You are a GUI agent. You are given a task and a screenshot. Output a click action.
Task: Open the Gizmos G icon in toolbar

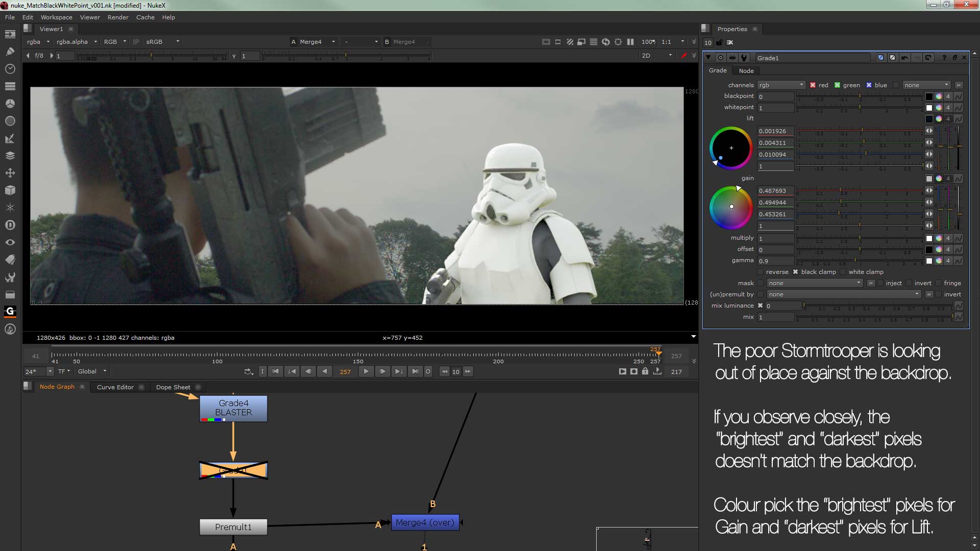coord(10,311)
